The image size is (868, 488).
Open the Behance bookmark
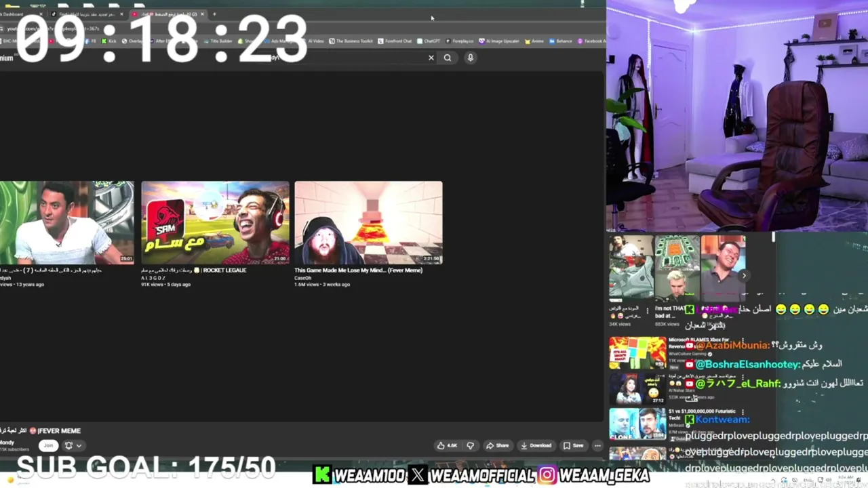(561, 41)
